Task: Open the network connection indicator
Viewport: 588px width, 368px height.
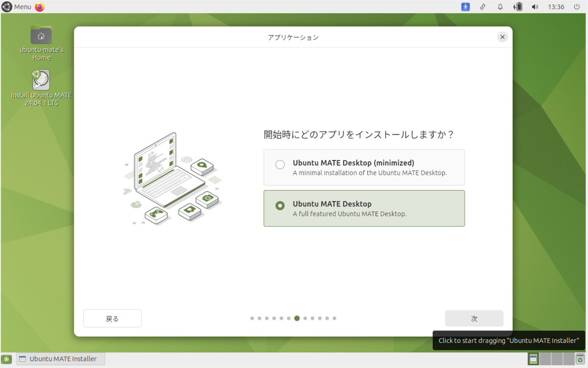Action: pos(483,7)
